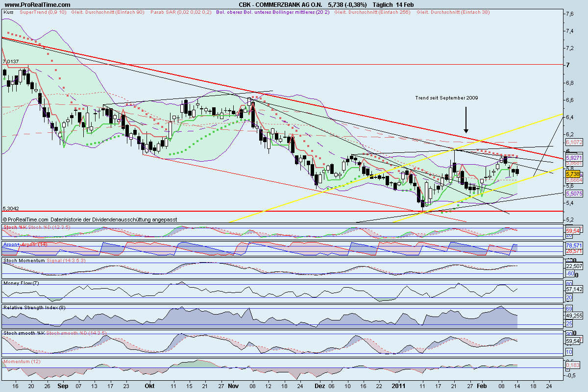Screen dimensions: 588x392
Task: Select the Momentum (12) panel label
Action: 23,361
